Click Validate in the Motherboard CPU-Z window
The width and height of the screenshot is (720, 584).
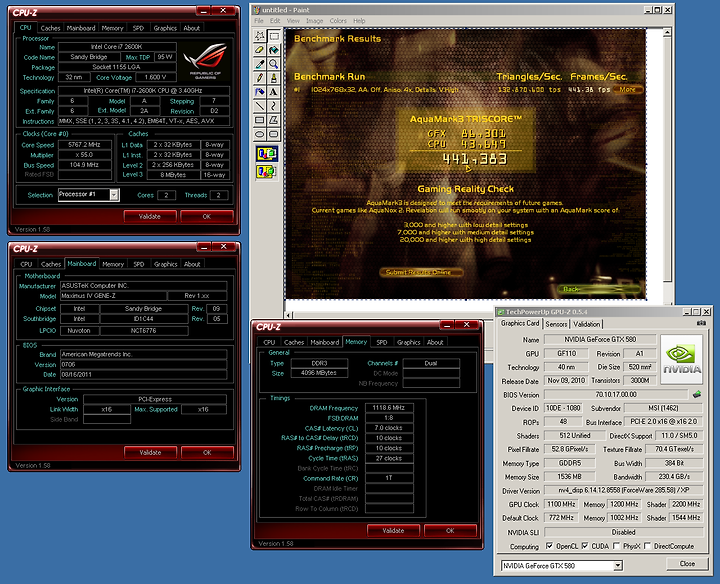click(x=150, y=452)
